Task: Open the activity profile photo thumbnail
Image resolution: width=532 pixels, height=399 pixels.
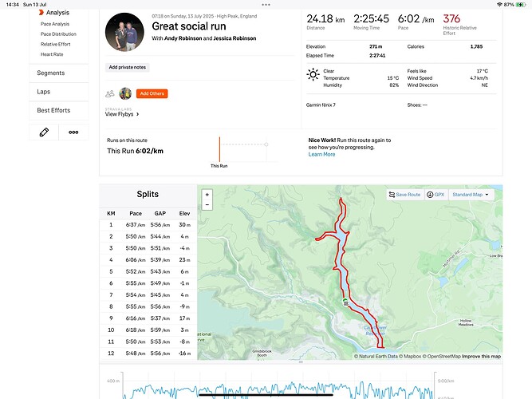Action: point(124,32)
